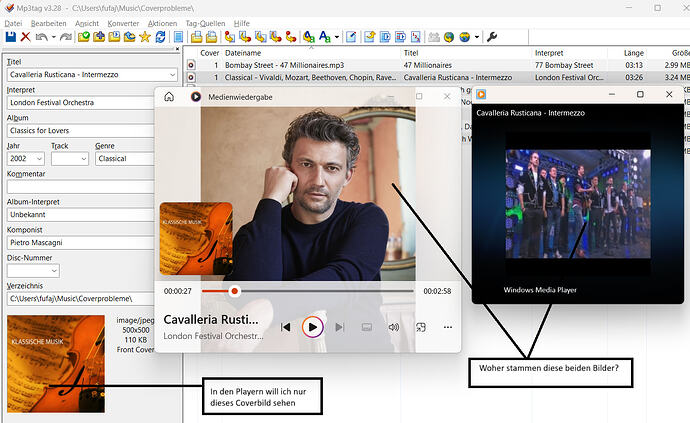Go to Home in Medienwiedergabe window
Screen dimensions: 690x423
(x=169, y=97)
